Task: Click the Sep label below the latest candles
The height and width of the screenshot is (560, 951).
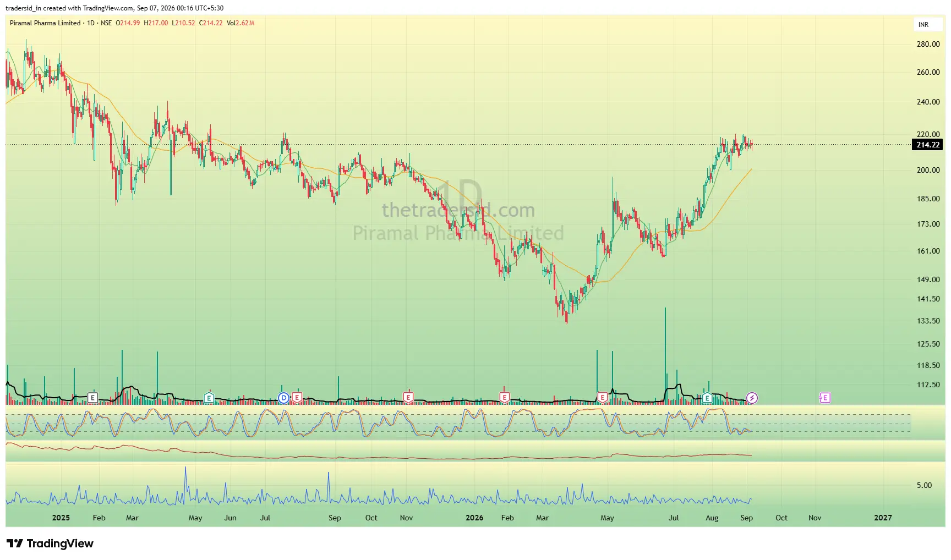Action: [x=746, y=518]
